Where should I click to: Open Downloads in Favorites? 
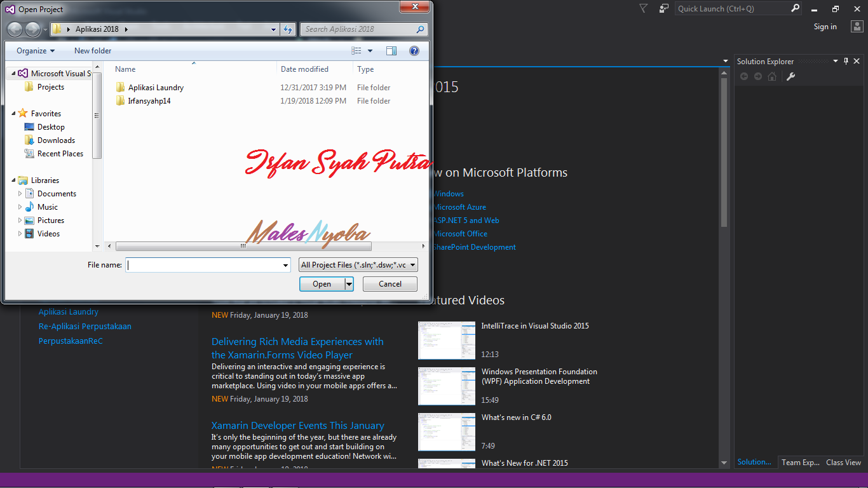coord(56,140)
